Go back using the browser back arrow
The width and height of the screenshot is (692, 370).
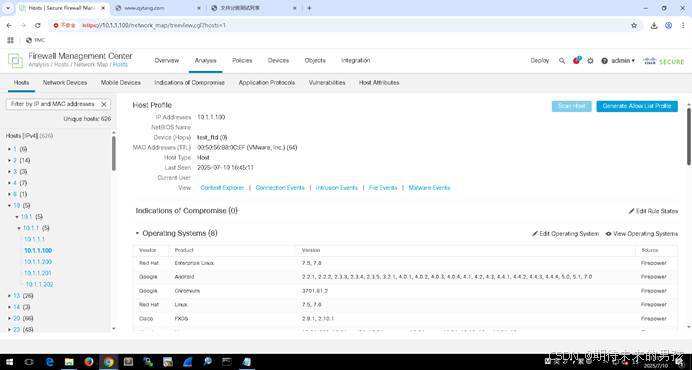[x=9, y=26]
